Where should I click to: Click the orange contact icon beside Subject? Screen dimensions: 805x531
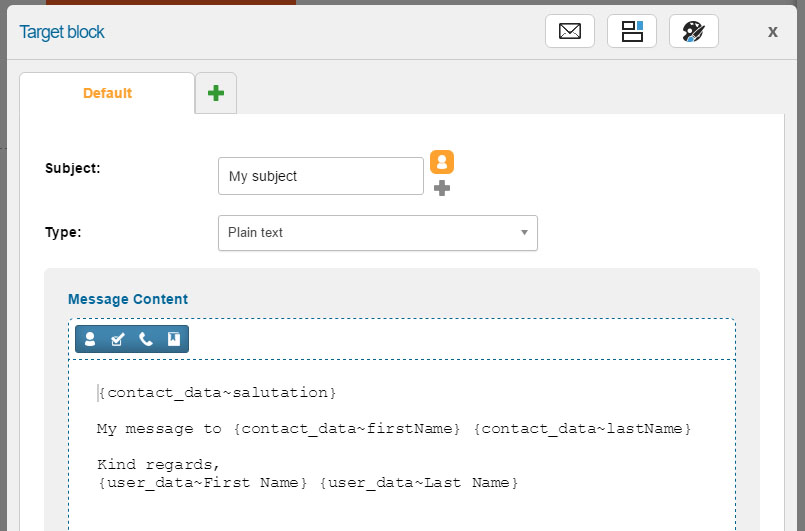442,162
